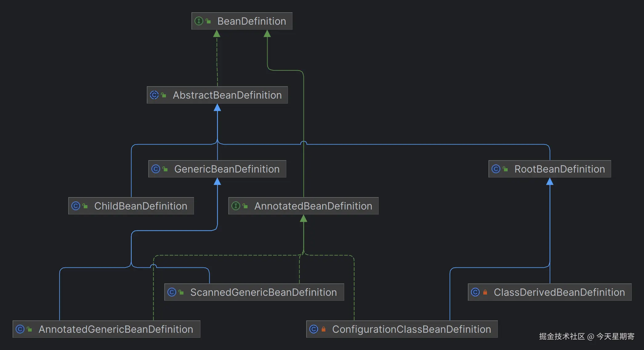The image size is (644, 350).
Task: Click the blue arrowhead entering RootBeanDefinition
Action: (550, 181)
